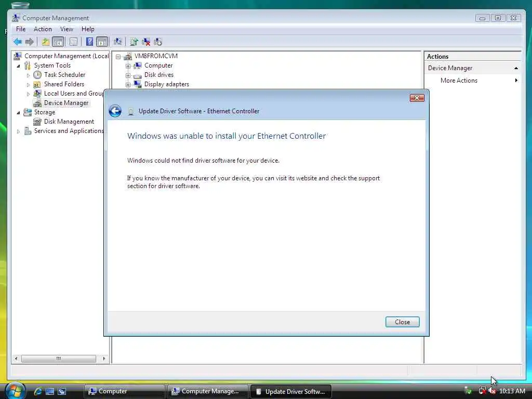Click left arrow of tree horizontal scrollbar
This screenshot has width=532, height=399.
[x=16, y=358]
